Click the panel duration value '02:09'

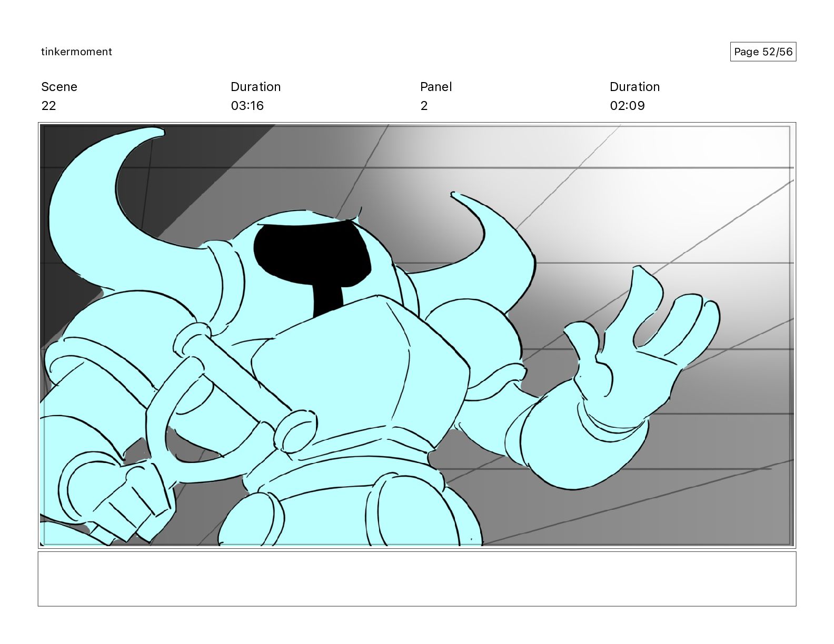(x=627, y=106)
